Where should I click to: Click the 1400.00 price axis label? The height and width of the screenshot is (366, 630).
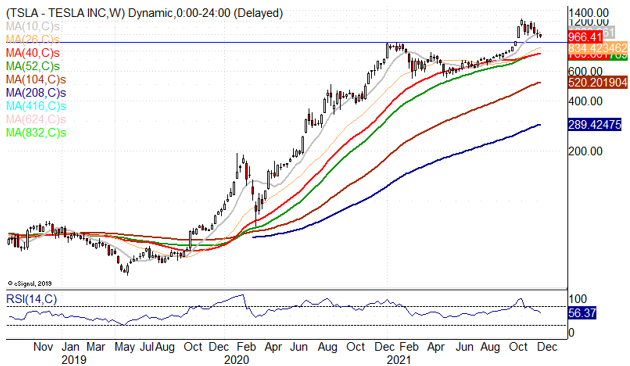pyautogui.click(x=588, y=12)
